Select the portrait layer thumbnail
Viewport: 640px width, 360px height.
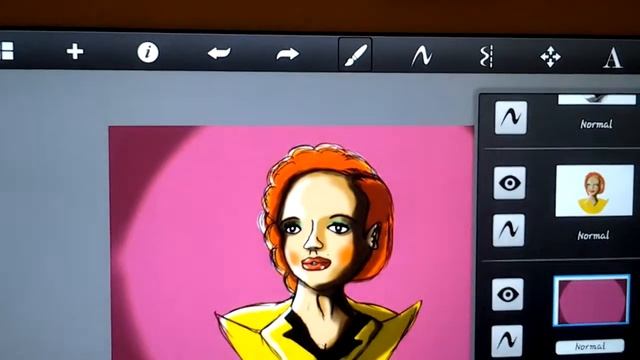click(595, 191)
